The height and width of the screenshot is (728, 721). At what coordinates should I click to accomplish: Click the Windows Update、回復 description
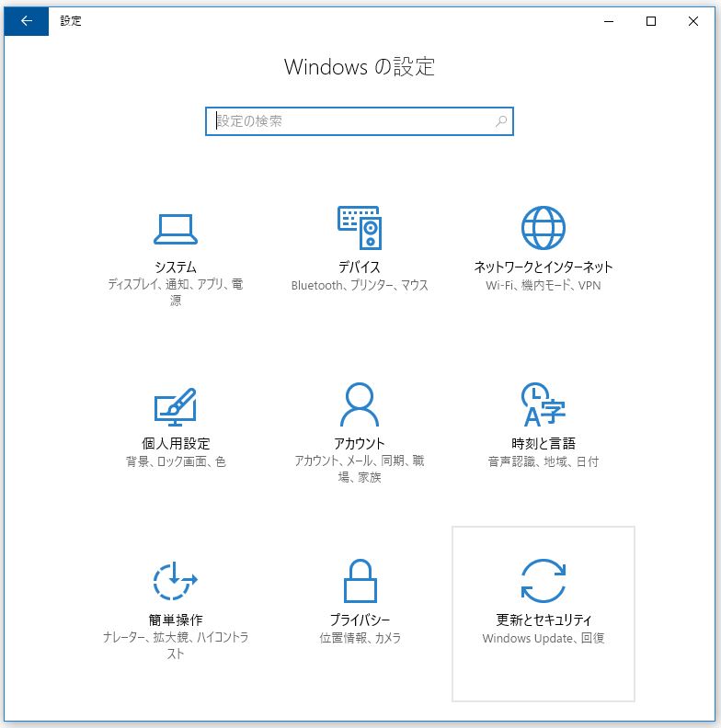544,638
